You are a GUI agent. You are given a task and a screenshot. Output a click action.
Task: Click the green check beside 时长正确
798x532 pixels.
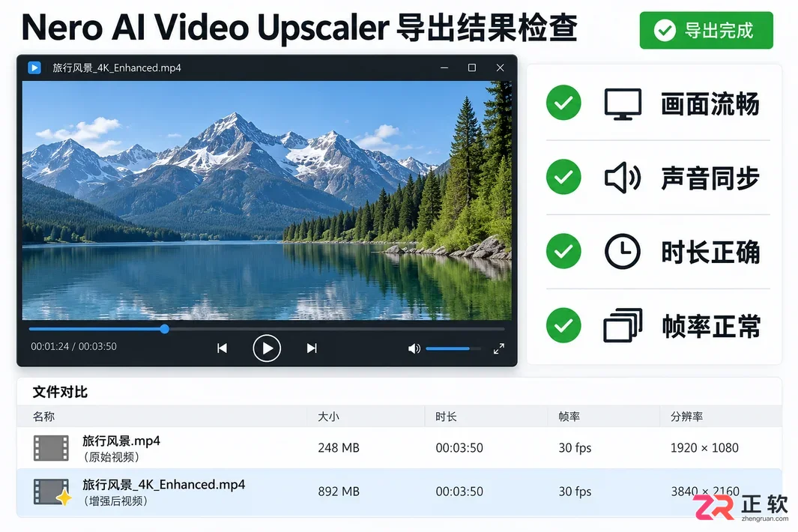click(563, 251)
